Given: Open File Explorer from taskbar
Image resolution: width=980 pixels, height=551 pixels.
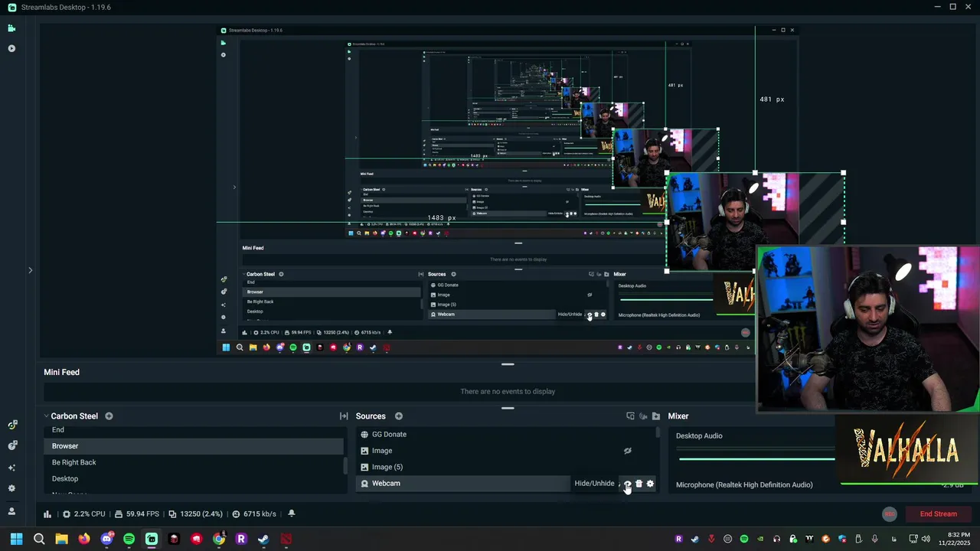Looking at the screenshot, I should pos(61,539).
